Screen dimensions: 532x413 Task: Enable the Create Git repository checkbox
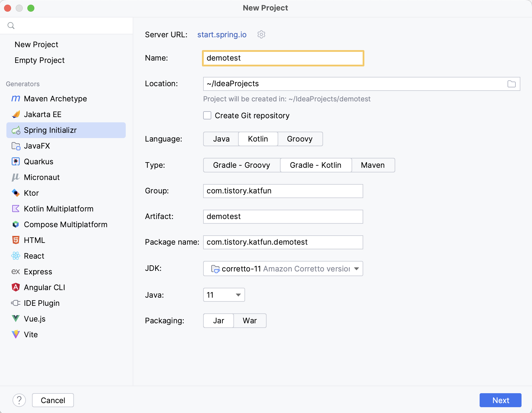pyautogui.click(x=207, y=116)
